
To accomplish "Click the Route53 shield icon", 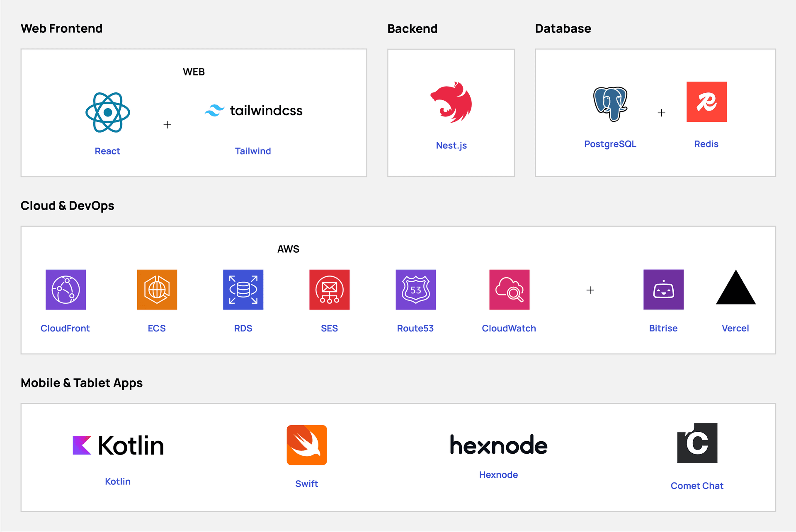I will (x=415, y=290).
